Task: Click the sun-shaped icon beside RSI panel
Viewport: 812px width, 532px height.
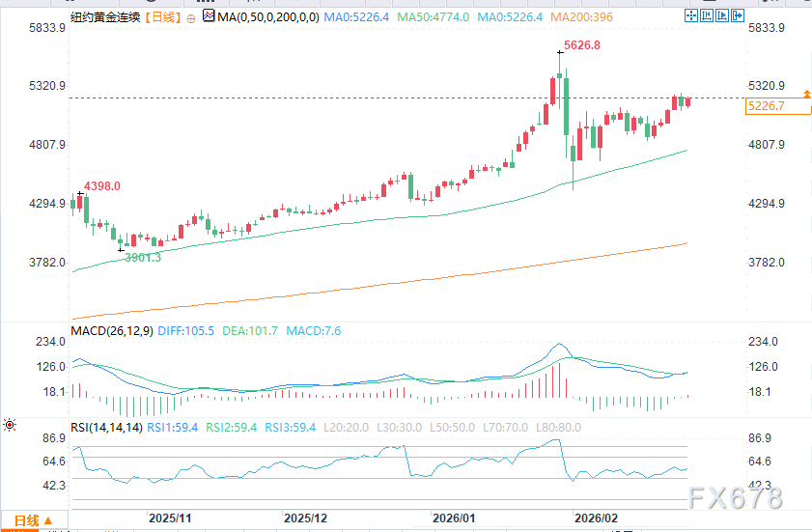Action: coord(10,424)
